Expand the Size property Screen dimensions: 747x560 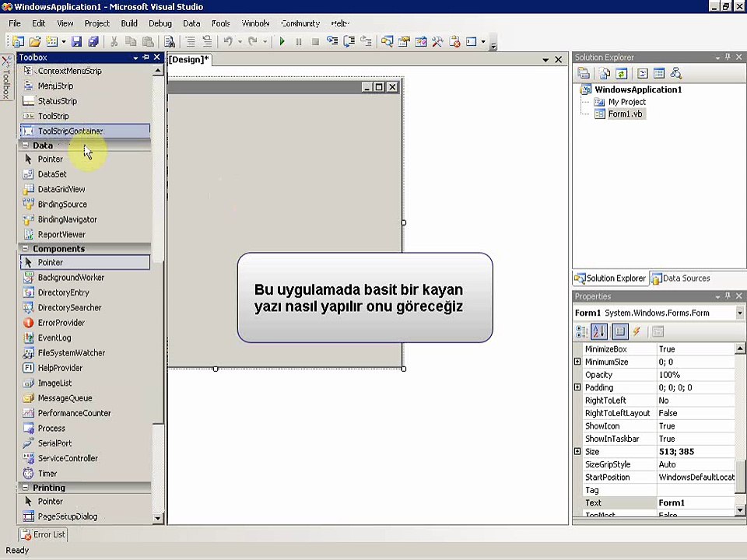(577, 451)
